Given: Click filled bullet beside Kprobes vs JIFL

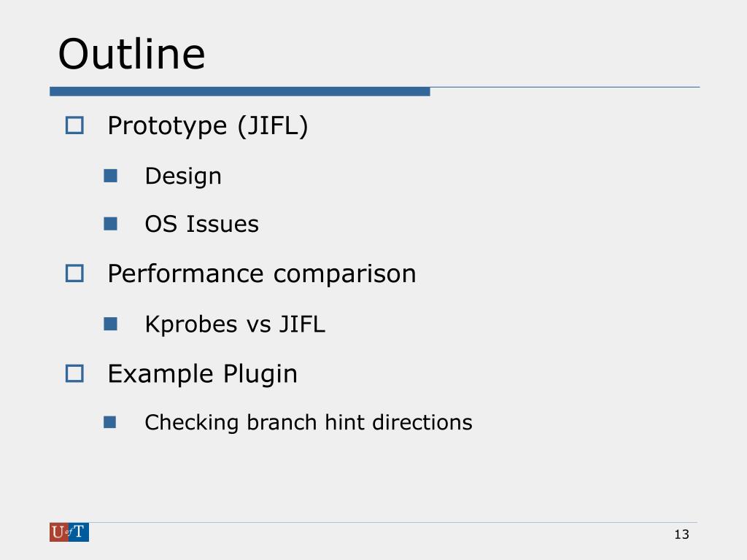Looking at the screenshot, I should click(111, 324).
